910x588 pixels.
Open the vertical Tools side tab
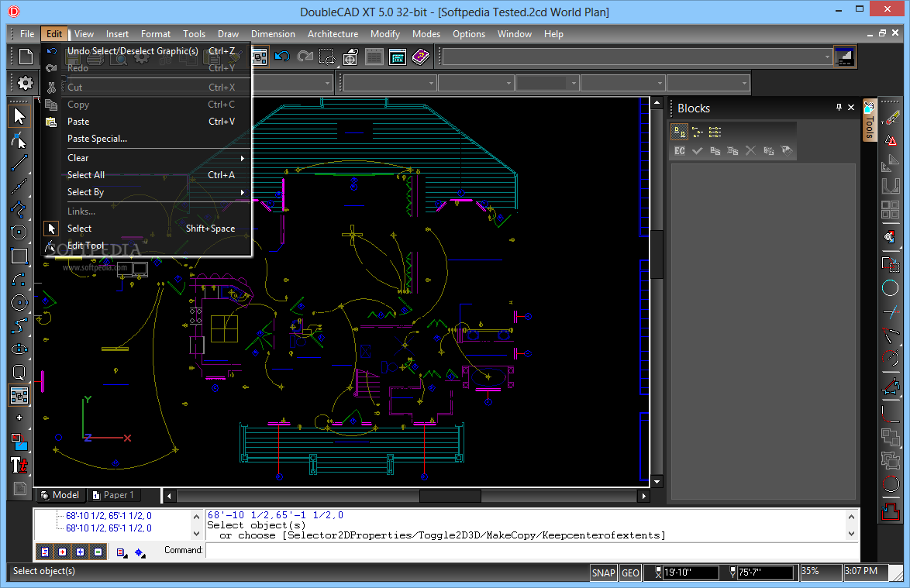[869, 121]
